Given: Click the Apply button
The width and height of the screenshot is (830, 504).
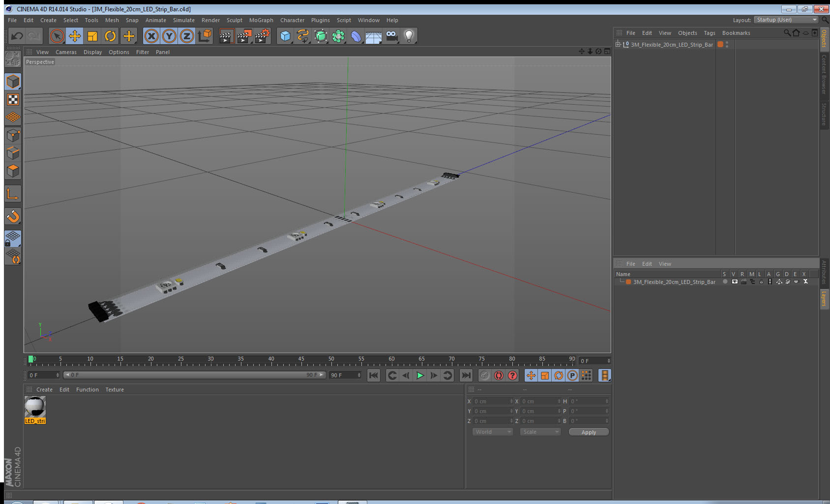Looking at the screenshot, I should click(x=589, y=432).
